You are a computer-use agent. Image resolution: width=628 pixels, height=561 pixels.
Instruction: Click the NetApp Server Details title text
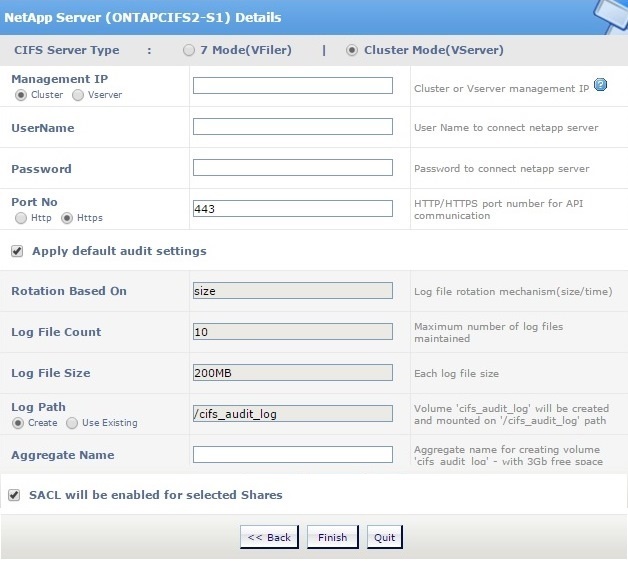click(x=143, y=18)
